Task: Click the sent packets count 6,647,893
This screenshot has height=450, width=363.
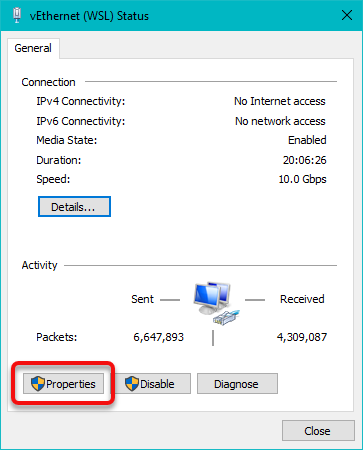Action: point(158,337)
